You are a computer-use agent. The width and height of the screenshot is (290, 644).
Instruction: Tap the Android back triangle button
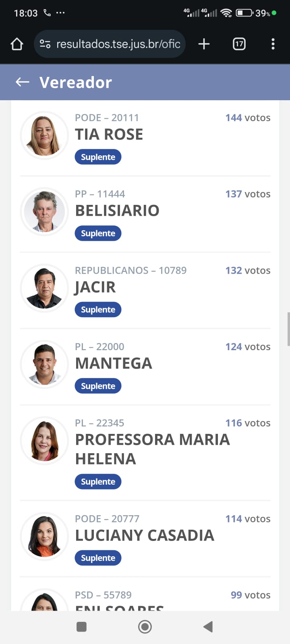pyautogui.click(x=208, y=626)
